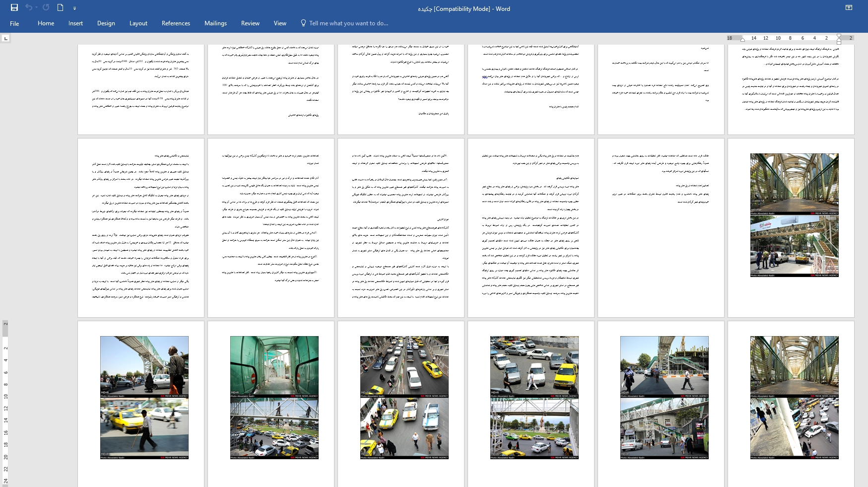The image size is (868, 487).
Task: Click the right indent marker on horizontal ruler
Action: pyautogui.click(x=839, y=39)
